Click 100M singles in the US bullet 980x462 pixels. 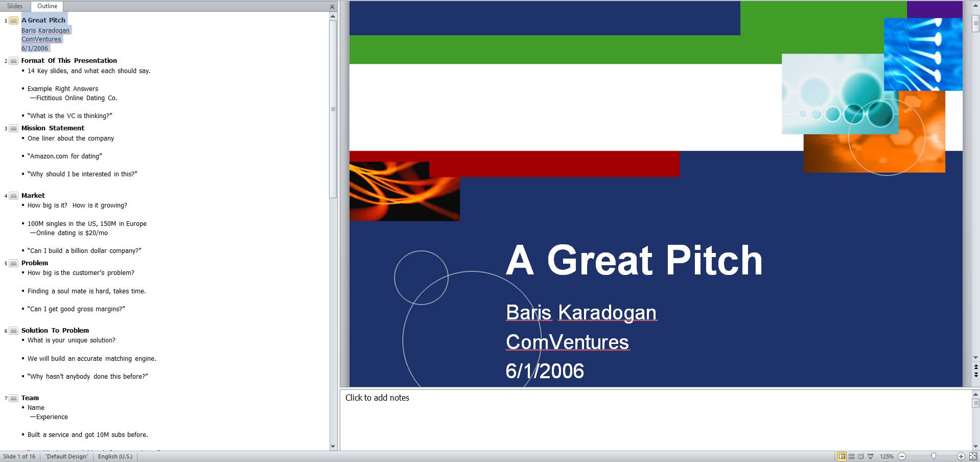pos(87,224)
